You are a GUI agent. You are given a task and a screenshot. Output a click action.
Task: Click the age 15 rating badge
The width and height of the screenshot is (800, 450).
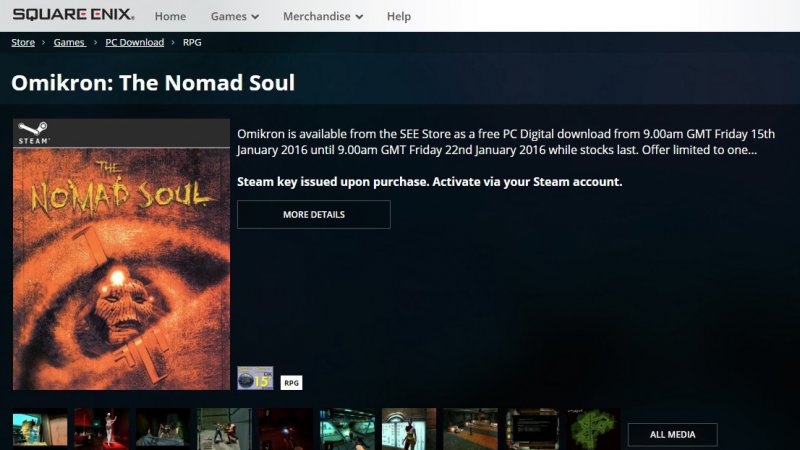click(x=255, y=378)
